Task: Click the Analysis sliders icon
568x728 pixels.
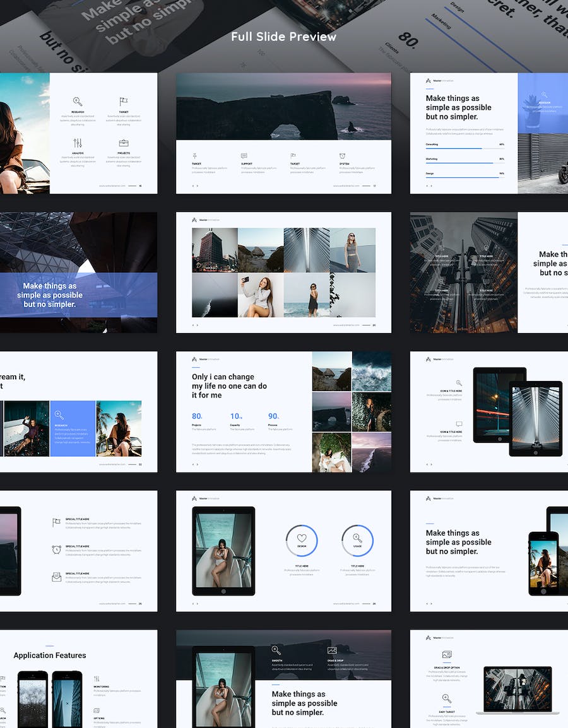Action: pyautogui.click(x=78, y=143)
